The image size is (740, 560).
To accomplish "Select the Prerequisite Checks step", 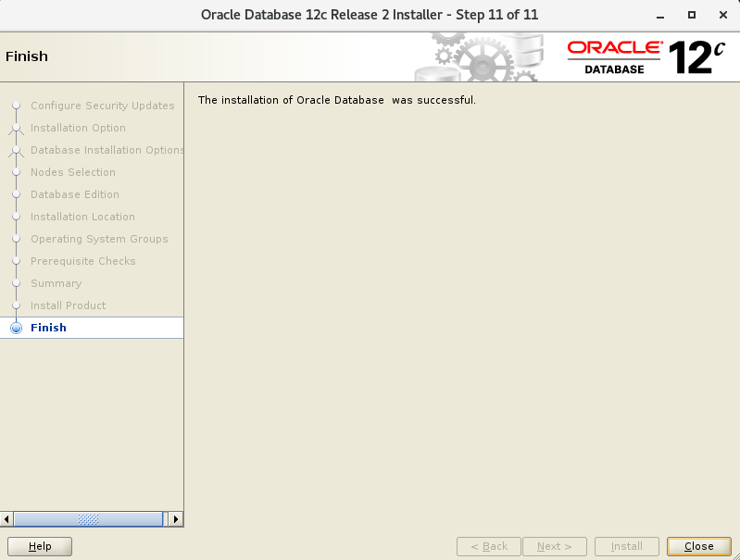I will tap(83, 261).
